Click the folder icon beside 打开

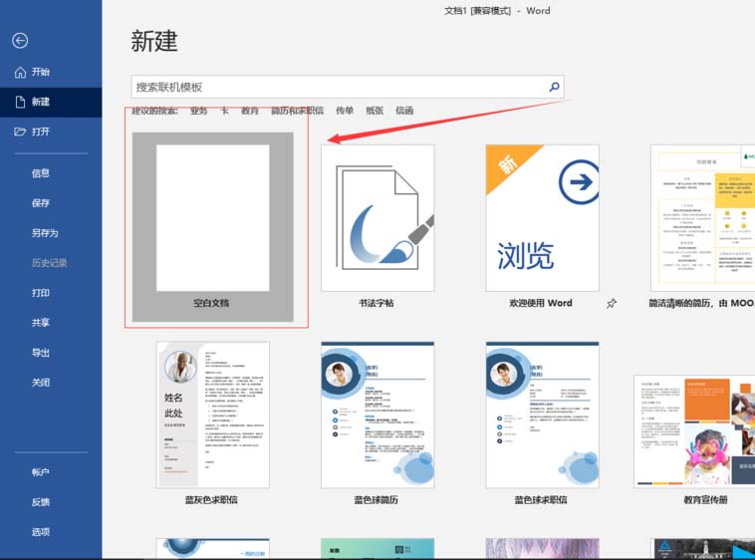tap(20, 132)
